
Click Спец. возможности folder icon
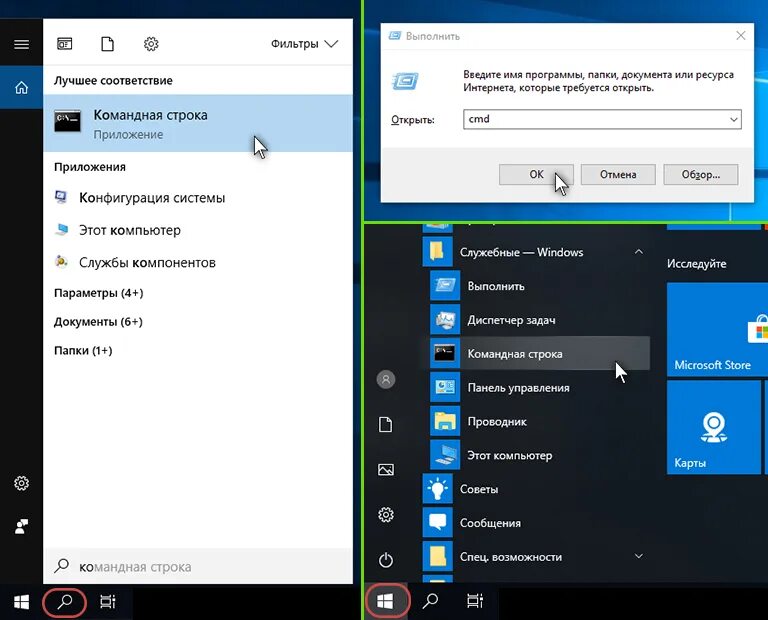pos(437,556)
